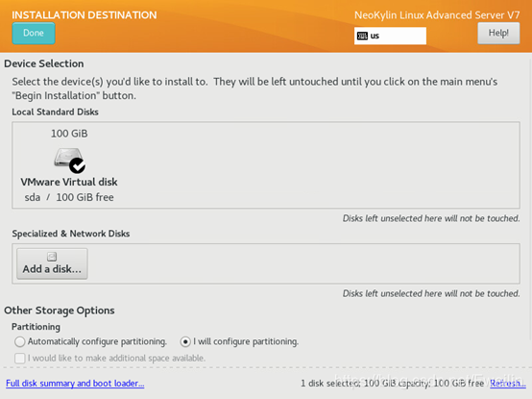
Task: Click the 100 GiB size label
Action: tap(69, 134)
